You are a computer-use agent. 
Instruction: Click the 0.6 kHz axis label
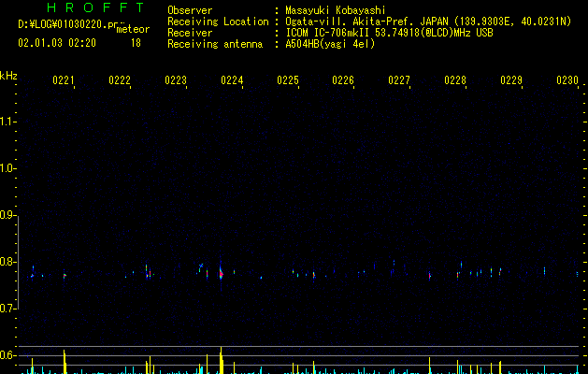(7, 355)
